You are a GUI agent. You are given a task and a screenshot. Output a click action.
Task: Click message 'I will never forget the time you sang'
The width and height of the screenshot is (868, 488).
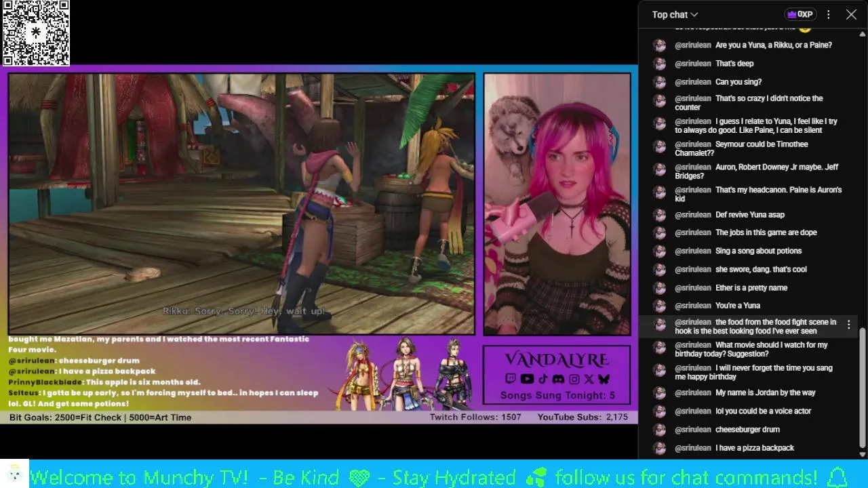click(x=754, y=372)
